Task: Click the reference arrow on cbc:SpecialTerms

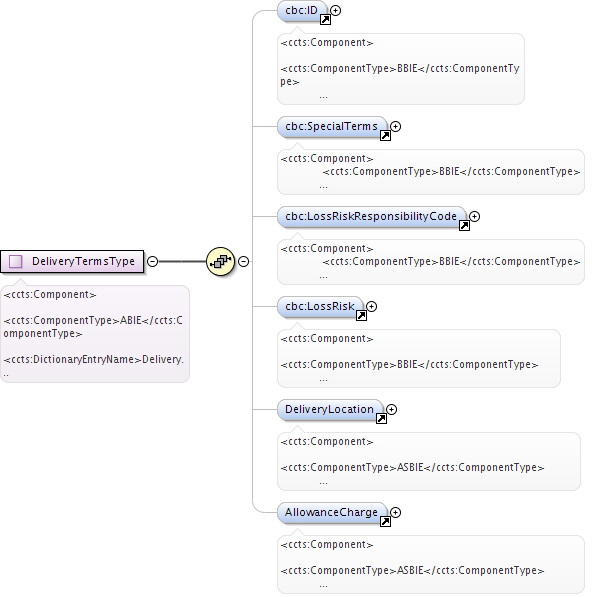Action: coord(385,136)
